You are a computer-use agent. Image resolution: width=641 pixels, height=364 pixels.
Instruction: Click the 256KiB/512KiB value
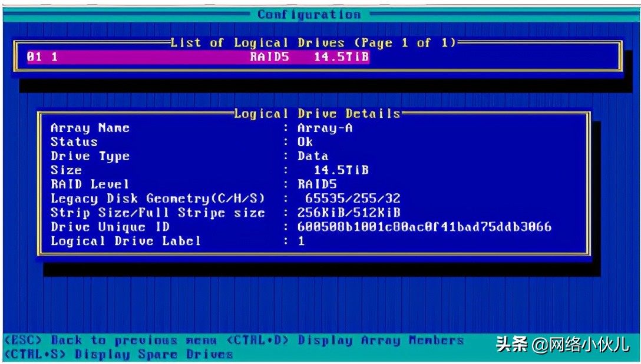pos(349,213)
